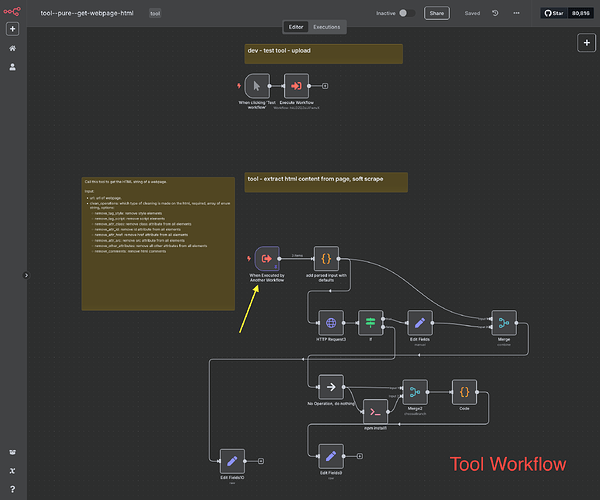Click the HTTP Request3 node icon
This screenshot has height=500, width=600.
331,322
